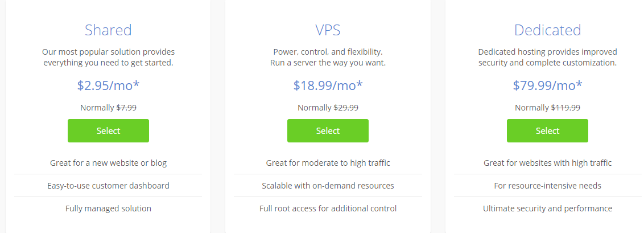Click "Full root access for additional control"
The height and width of the screenshot is (233, 644).
coord(328,209)
